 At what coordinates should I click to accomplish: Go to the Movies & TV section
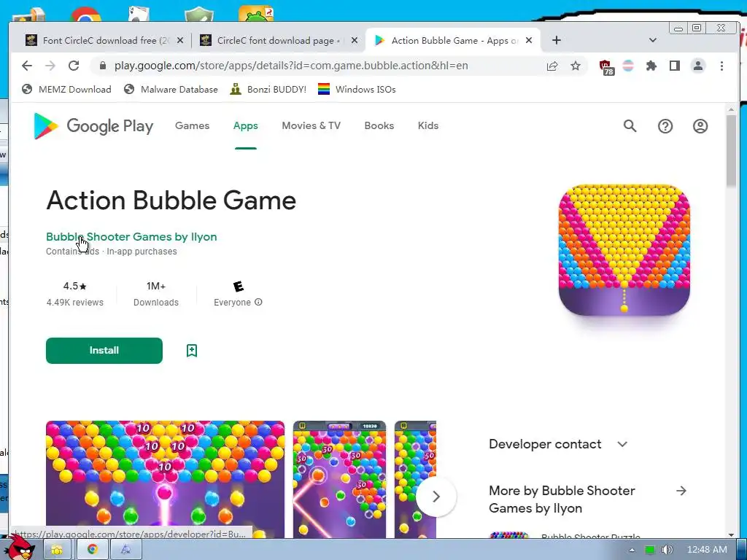click(311, 125)
